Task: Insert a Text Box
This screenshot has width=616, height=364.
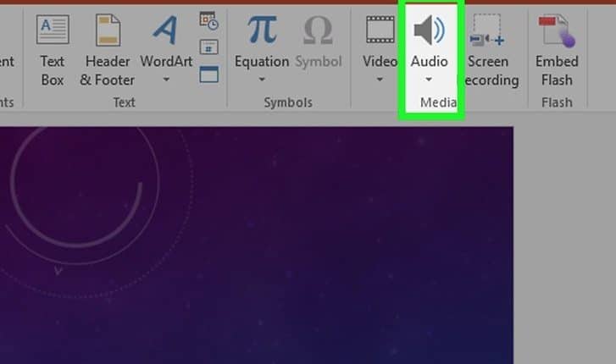Action: click(x=53, y=50)
